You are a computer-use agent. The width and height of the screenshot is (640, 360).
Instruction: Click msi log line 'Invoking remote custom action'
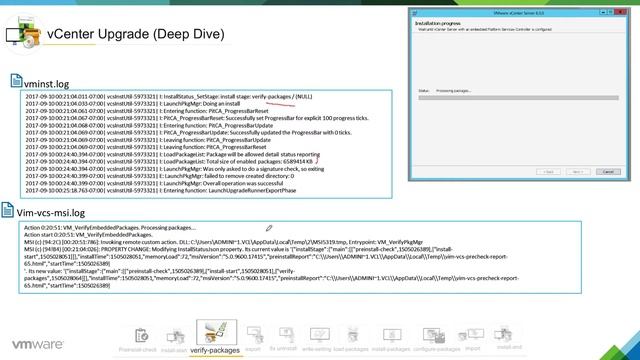223,242
